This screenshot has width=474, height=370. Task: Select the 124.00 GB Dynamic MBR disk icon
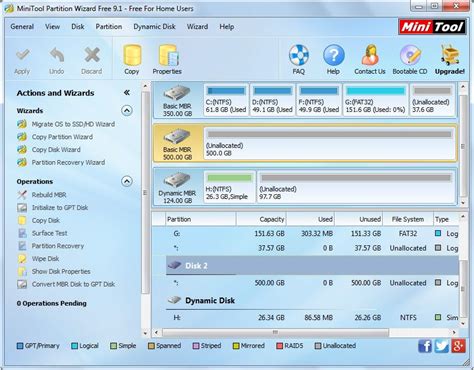(177, 180)
